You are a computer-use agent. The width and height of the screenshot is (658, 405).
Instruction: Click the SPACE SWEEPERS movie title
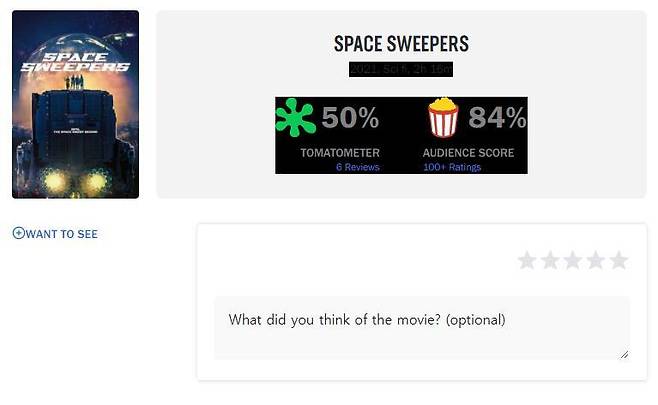(401, 44)
